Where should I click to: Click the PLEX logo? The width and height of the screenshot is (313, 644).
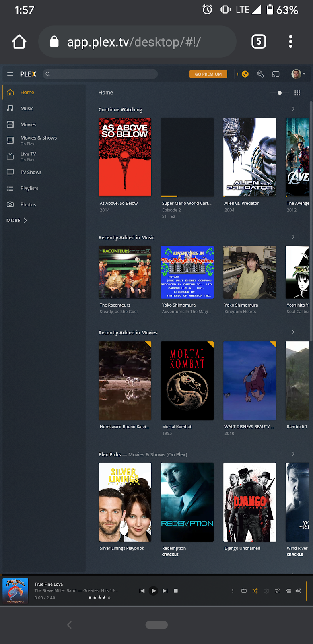pos(28,74)
